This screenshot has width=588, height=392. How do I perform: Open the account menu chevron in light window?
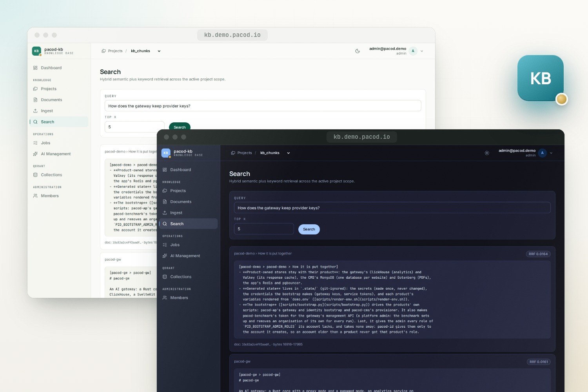click(x=422, y=51)
